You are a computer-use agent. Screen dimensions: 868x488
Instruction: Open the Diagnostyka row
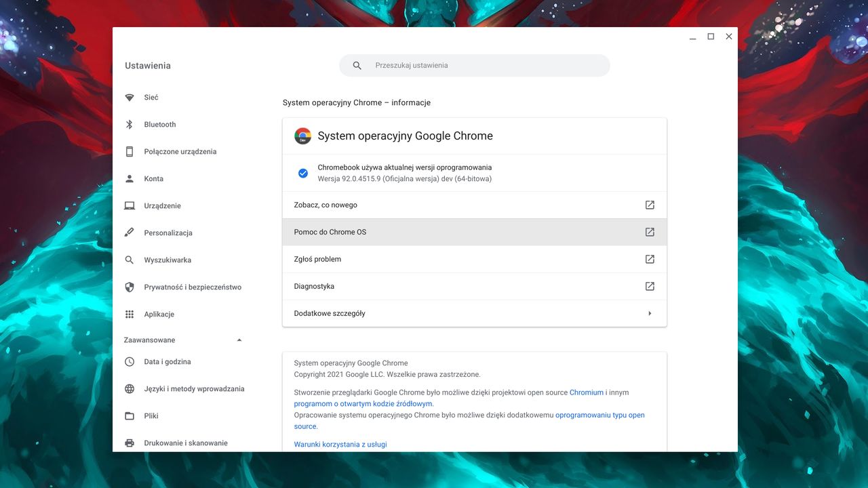(475, 286)
